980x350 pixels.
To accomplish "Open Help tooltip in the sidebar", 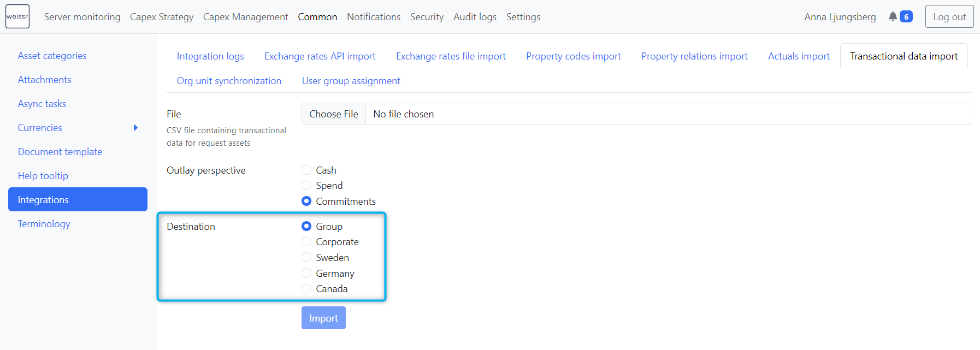I will point(43,176).
